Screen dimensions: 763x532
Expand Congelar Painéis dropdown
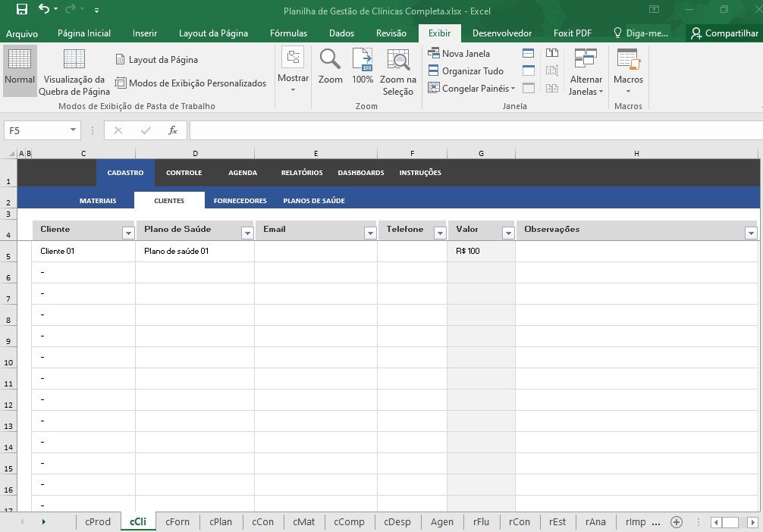point(472,89)
